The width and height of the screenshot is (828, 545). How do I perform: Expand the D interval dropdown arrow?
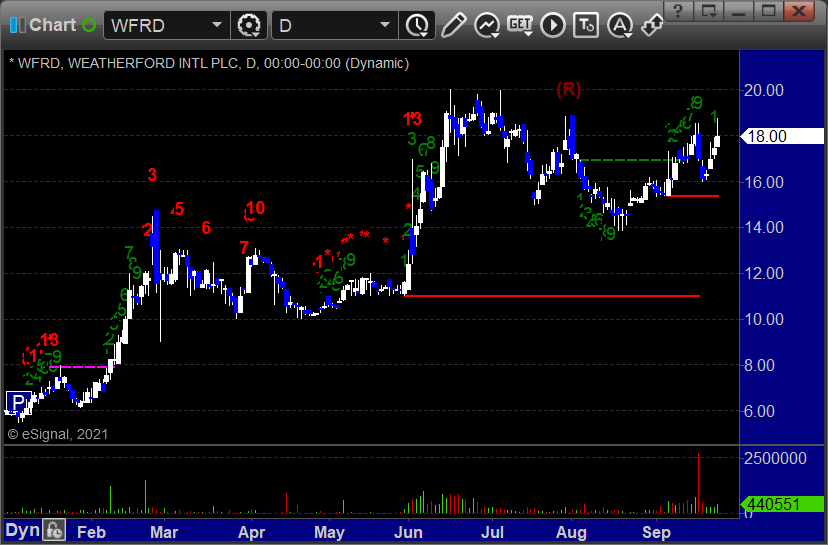pos(385,25)
